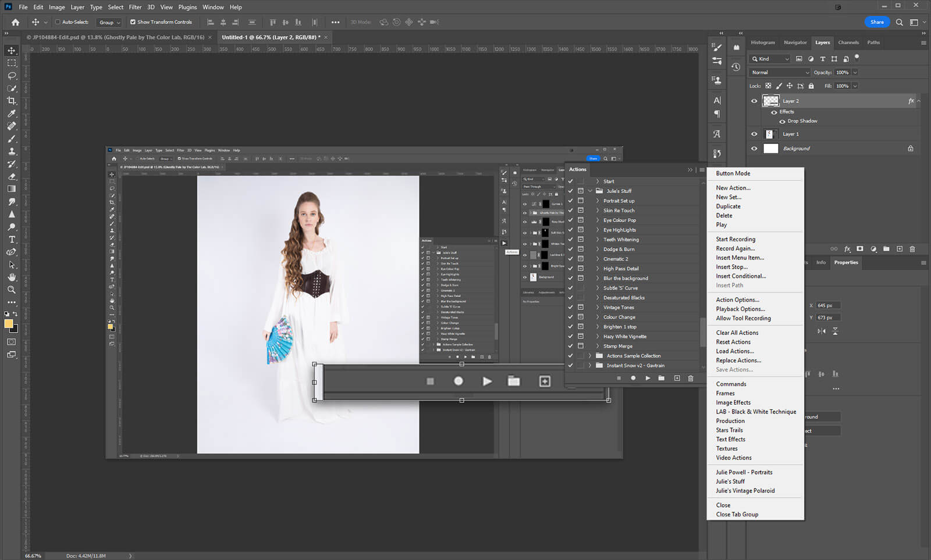Image resolution: width=931 pixels, height=560 pixels.
Task: Select the Hand tool
Action: (x=12, y=277)
